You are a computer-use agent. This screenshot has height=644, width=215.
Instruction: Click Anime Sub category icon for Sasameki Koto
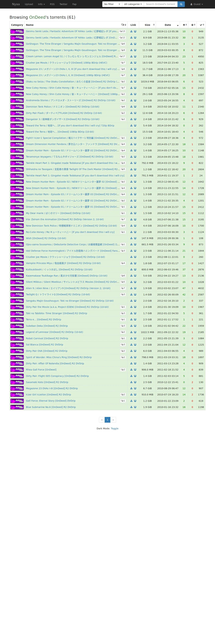point(17,382)
